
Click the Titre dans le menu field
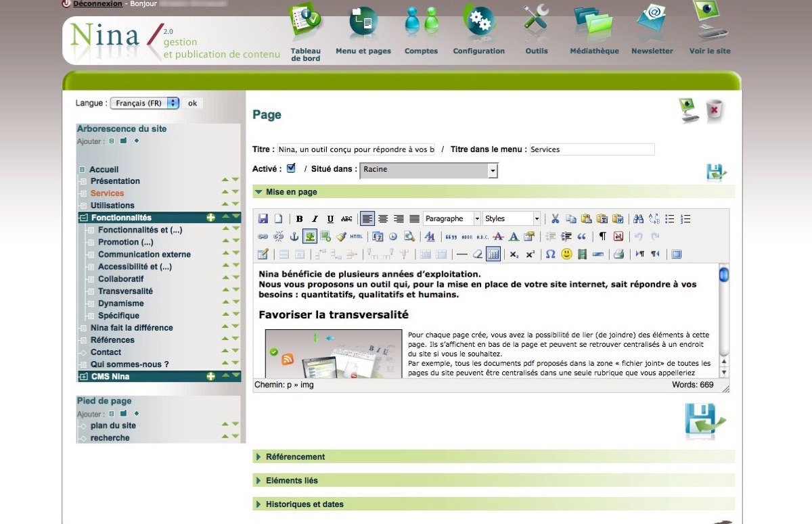pyautogui.click(x=592, y=149)
